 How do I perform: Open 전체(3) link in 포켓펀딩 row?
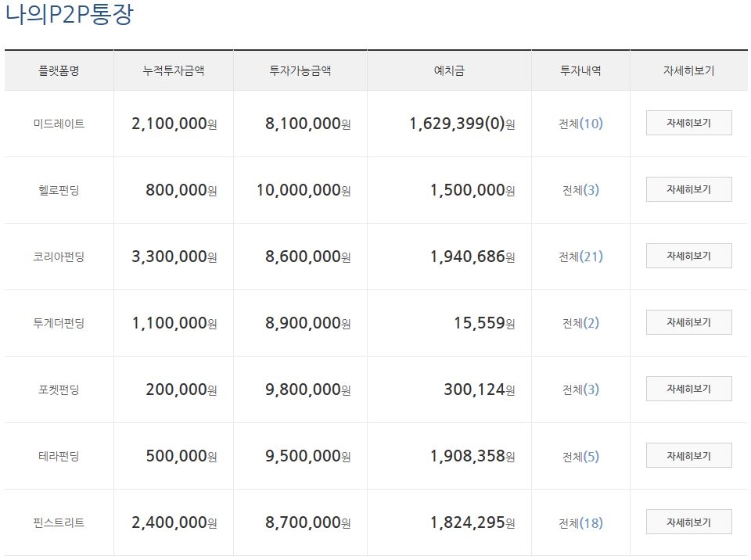tap(580, 389)
